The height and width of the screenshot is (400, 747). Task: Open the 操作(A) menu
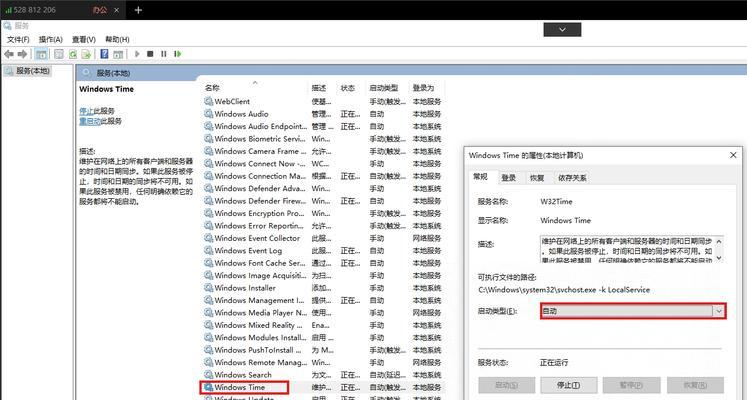(50, 40)
